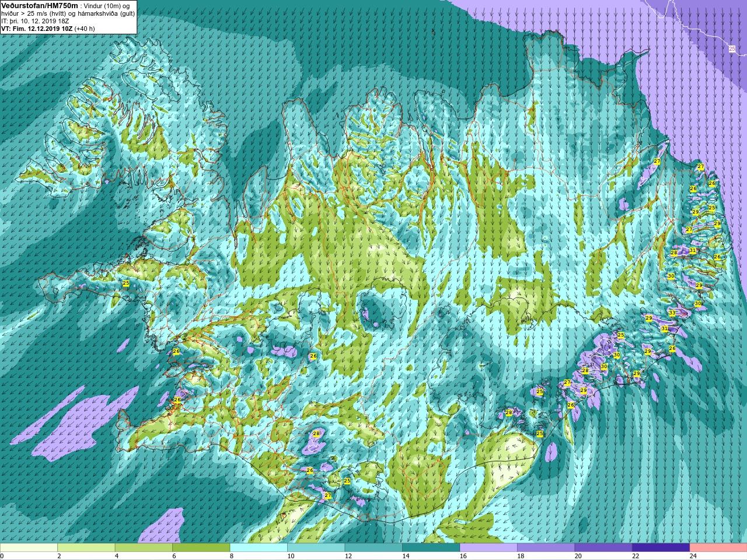Select the 18–20 m/s medium purple legend swatch

tap(546, 548)
